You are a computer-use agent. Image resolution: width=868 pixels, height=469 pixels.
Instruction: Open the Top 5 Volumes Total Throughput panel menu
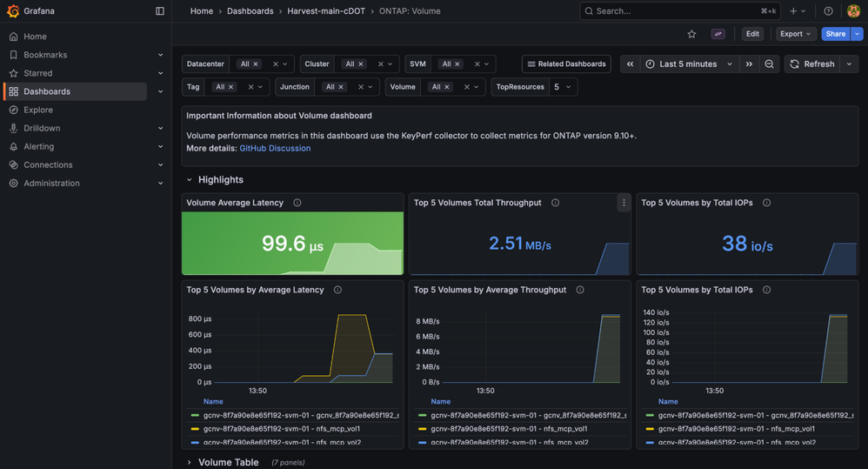coord(624,203)
